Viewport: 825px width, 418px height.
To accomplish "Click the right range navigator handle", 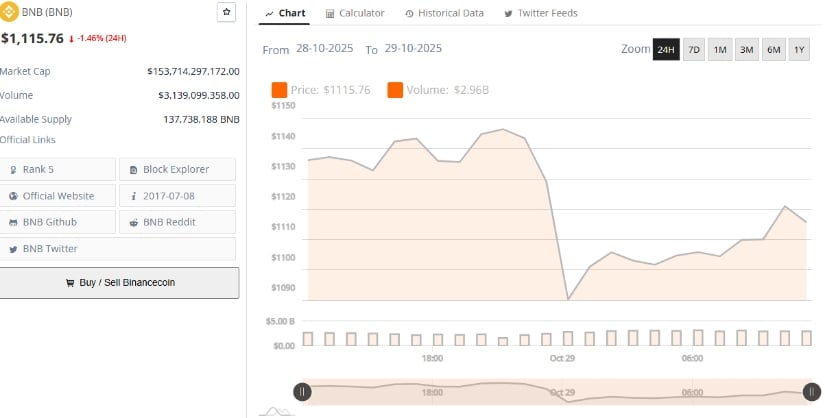I will tap(812, 392).
